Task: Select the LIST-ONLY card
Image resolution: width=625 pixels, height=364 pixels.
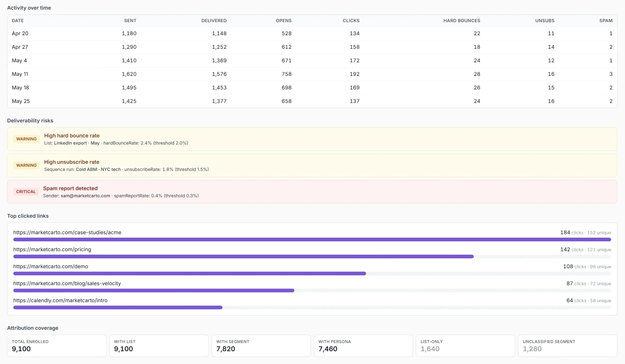Action: [x=465, y=346]
